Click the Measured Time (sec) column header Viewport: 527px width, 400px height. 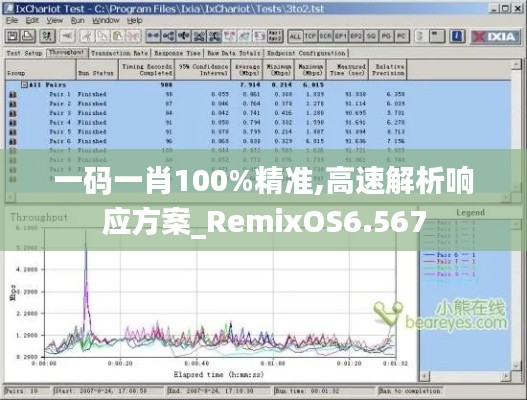pyautogui.click(x=348, y=70)
